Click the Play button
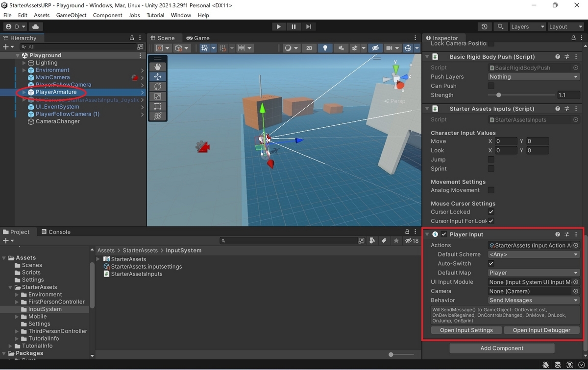588x370 pixels. (x=278, y=26)
